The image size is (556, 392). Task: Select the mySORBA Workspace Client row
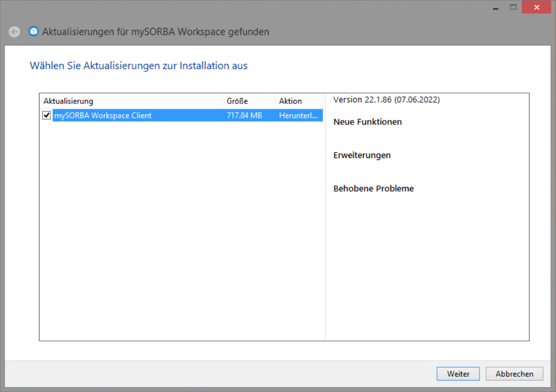click(x=187, y=115)
